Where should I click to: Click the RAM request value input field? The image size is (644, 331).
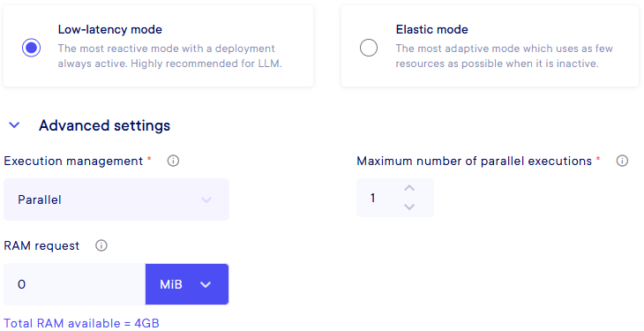click(74, 284)
